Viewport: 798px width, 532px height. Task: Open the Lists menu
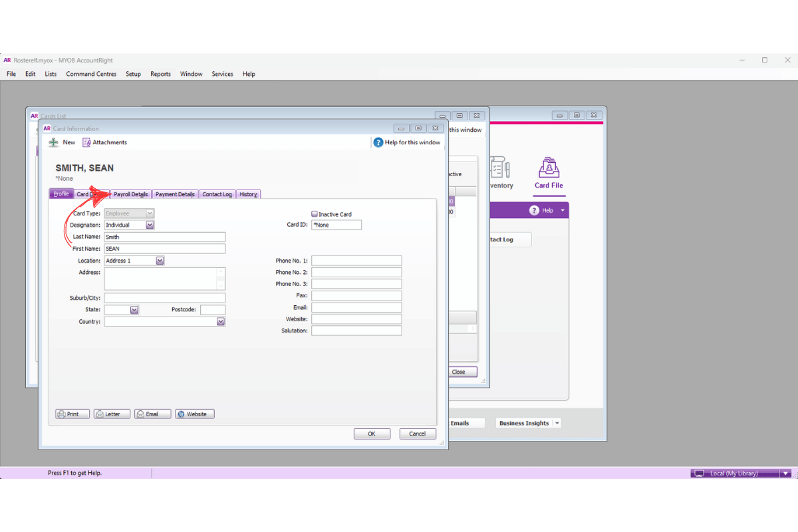pos(51,74)
